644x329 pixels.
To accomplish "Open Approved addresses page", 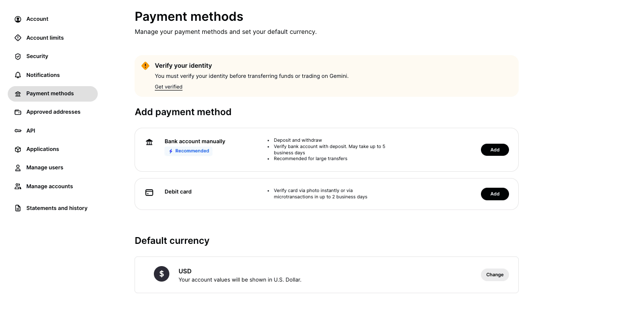I will (53, 112).
